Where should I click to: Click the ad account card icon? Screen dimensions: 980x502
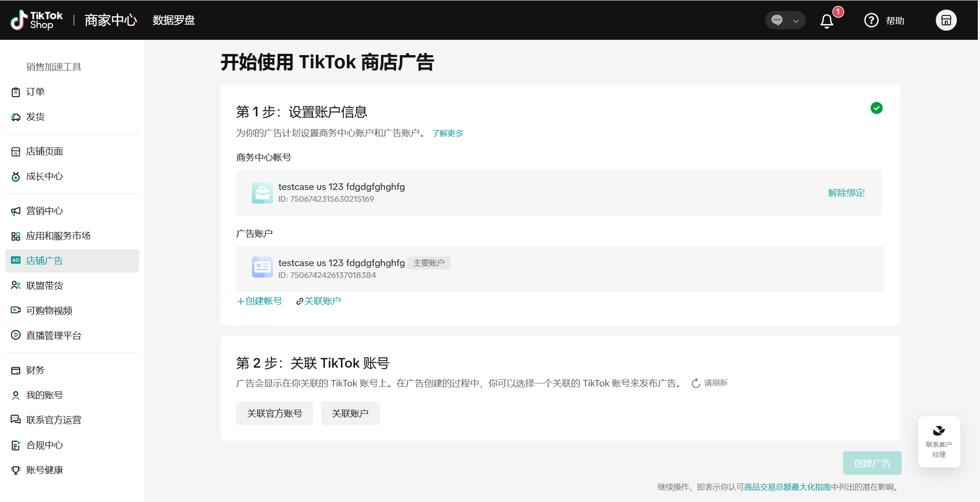[262, 267]
